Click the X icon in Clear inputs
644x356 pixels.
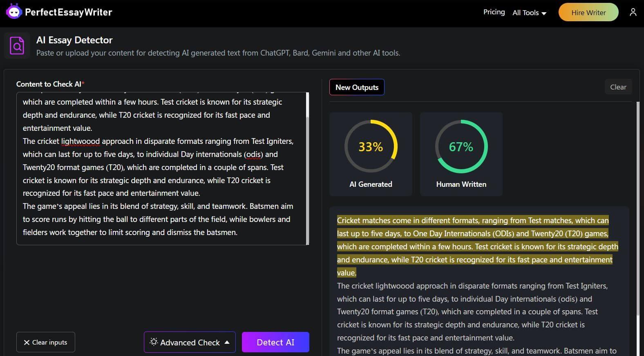[x=27, y=343]
